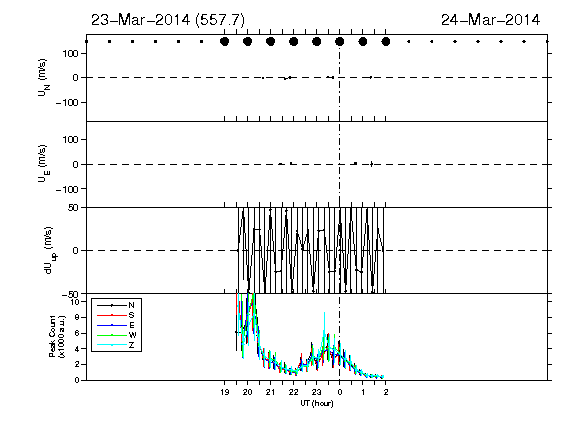The width and height of the screenshot is (576, 432).
Task: Click the hour 2 tick label
Action: (x=386, y=392)
